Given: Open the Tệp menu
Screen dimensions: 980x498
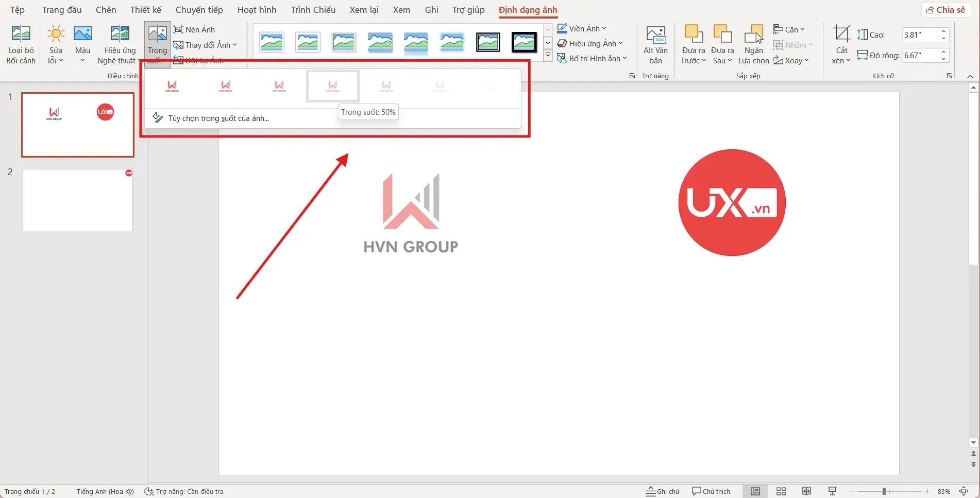Looking at the screenshot, I should 18,10.
